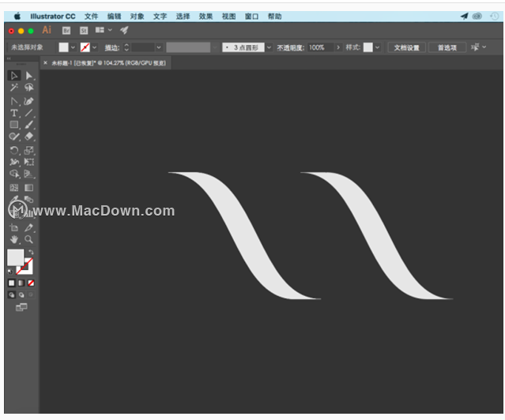The height and width of the screenshot is (420, 505).
Task: Click the large fill color swatch in tools panel
Action: click(x=16, y=257)
